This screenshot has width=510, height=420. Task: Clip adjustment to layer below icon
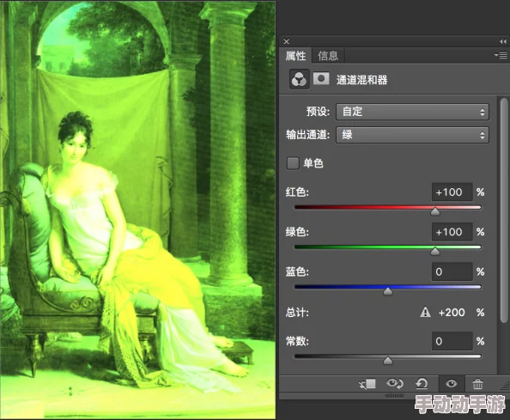click(367, 384)
